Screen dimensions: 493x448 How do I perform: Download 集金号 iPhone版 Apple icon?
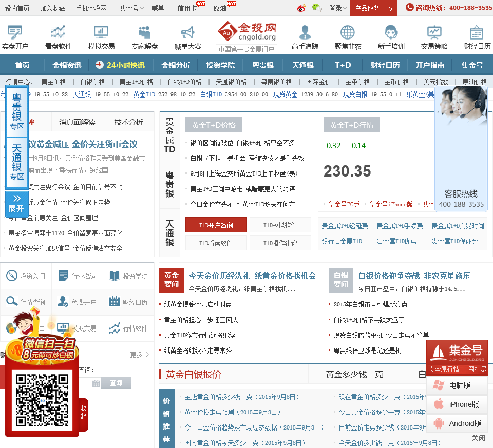(x=439, y=404)
